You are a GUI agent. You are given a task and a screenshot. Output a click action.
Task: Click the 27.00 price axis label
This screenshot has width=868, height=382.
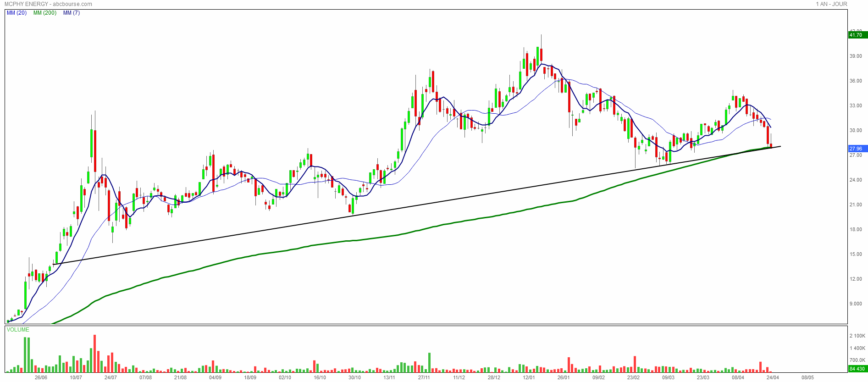pyautogui.click(x=856, y=155)
